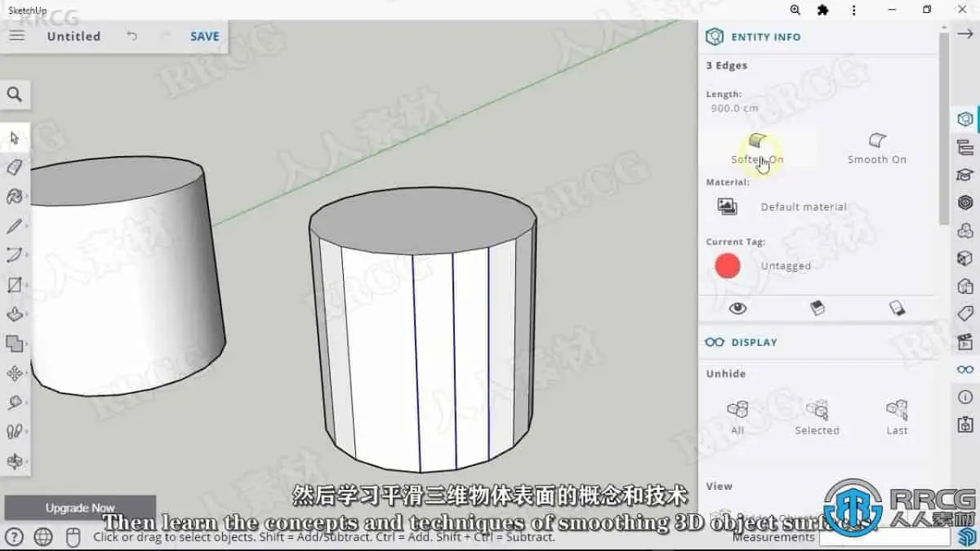Toggle the eye visibility icon in Entity Info
The height and width of the screenshot is (551, 980).
tap(737, 308)
